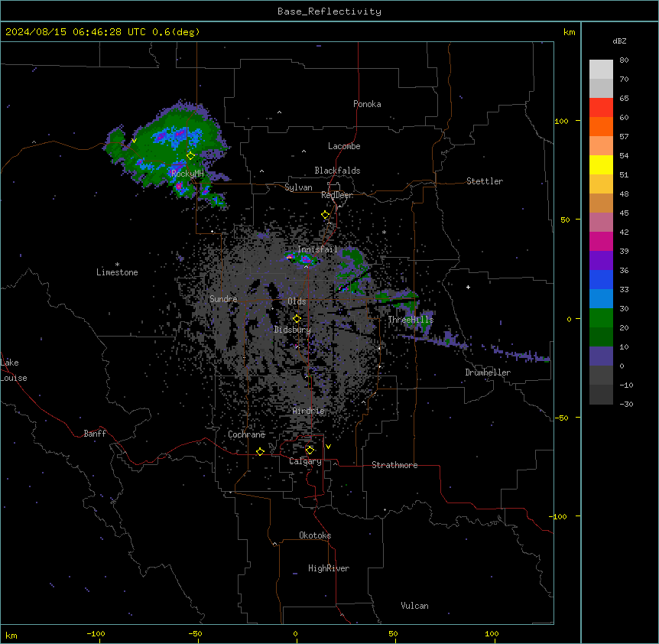Viewport: 659px width, 644px height.
Task: Select the white asterisk marker east of Innisfail
Action: (x=384, y=232)
